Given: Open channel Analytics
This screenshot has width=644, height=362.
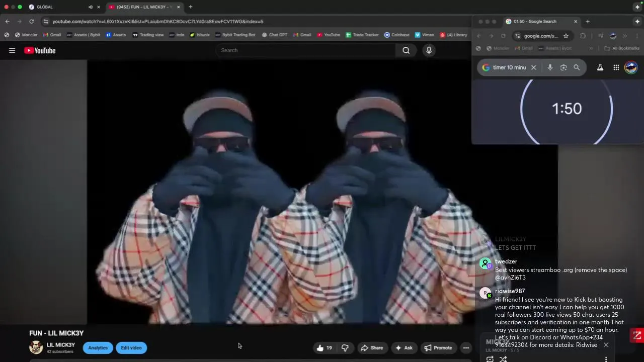Looking at the screenshot, I should click(x=98, y=348).
